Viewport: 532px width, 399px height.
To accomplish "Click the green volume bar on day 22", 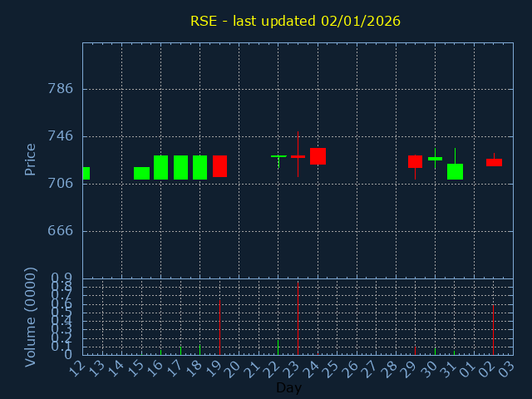I will (278, 347).
